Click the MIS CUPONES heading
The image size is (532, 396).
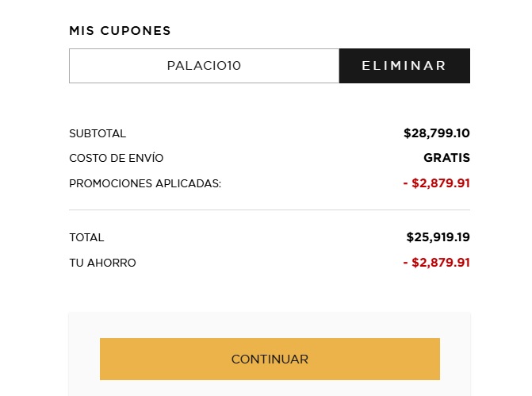click(120, 31)
